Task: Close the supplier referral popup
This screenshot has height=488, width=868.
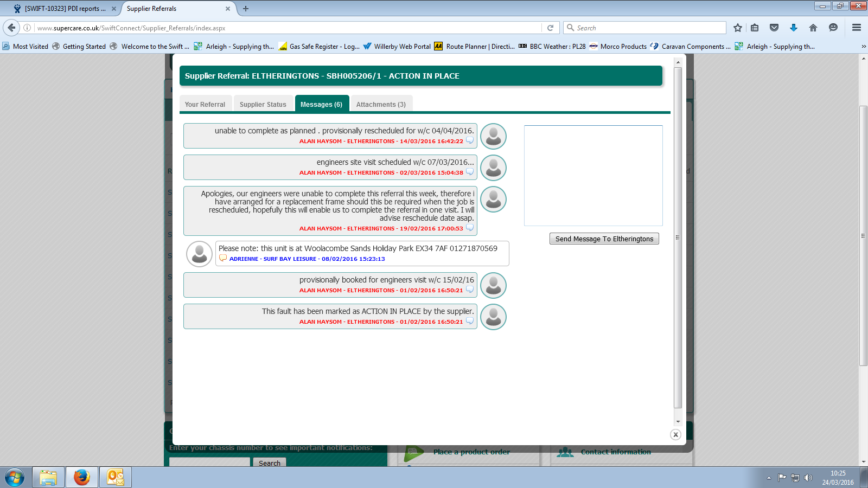Action: [675, 434]
